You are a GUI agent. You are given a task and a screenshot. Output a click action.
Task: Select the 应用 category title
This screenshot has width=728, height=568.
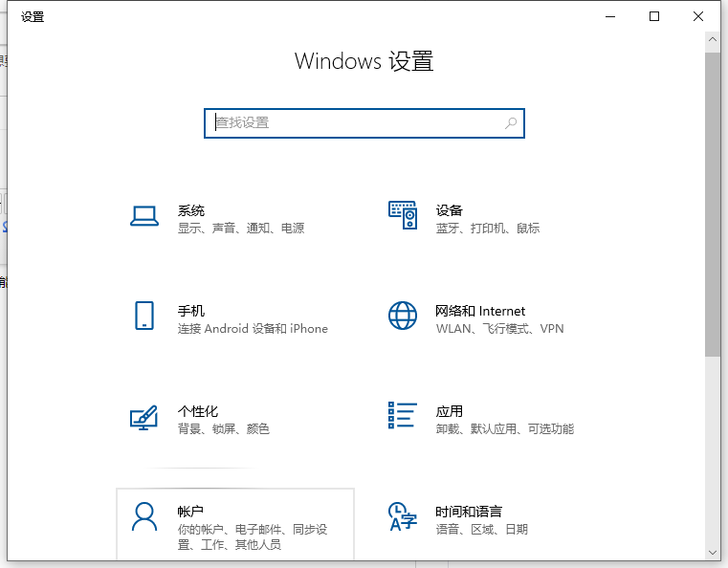449,410
